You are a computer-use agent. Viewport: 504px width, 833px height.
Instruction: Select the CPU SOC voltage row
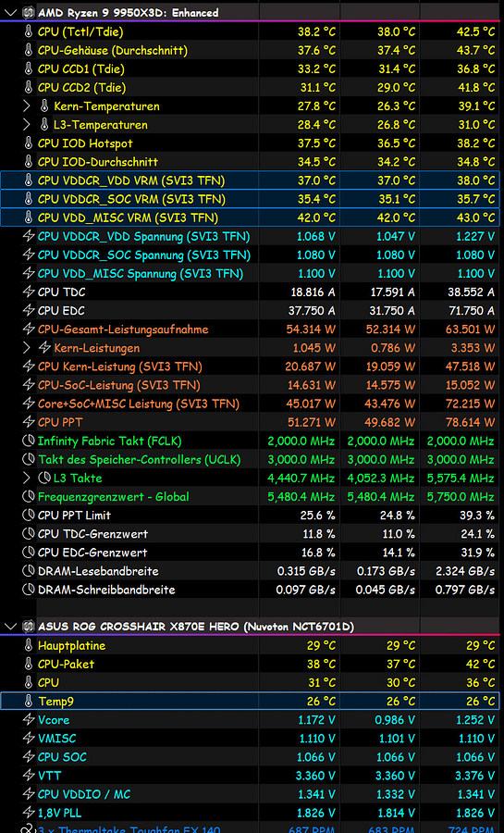(252, 757)
